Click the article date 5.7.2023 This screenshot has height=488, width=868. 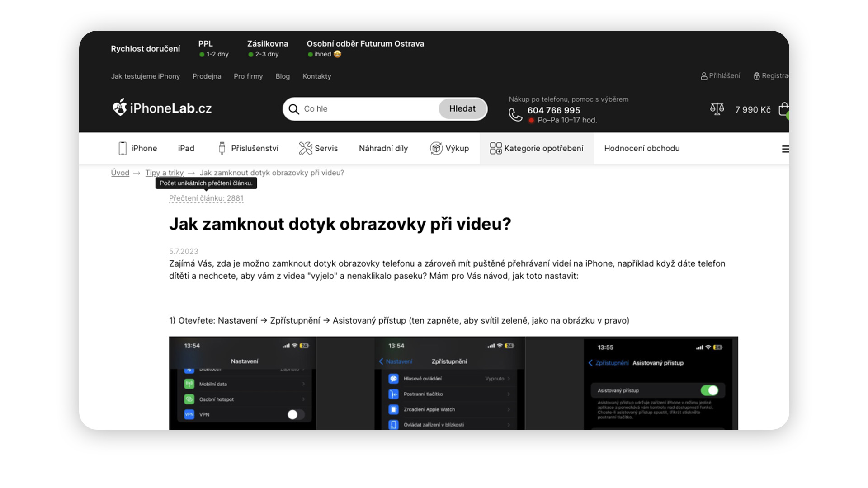(184, 251)
